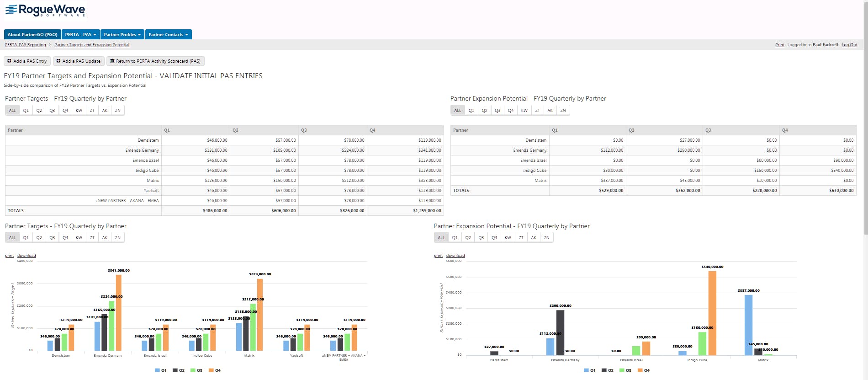Click Q2 dark legend swatch in Expansion chart
This screenshot has height=380, width=868.
(604, 370)
